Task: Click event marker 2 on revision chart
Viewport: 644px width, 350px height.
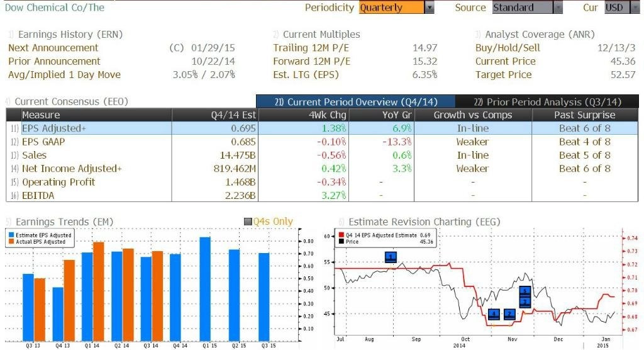Action: [x=509, y=314]
